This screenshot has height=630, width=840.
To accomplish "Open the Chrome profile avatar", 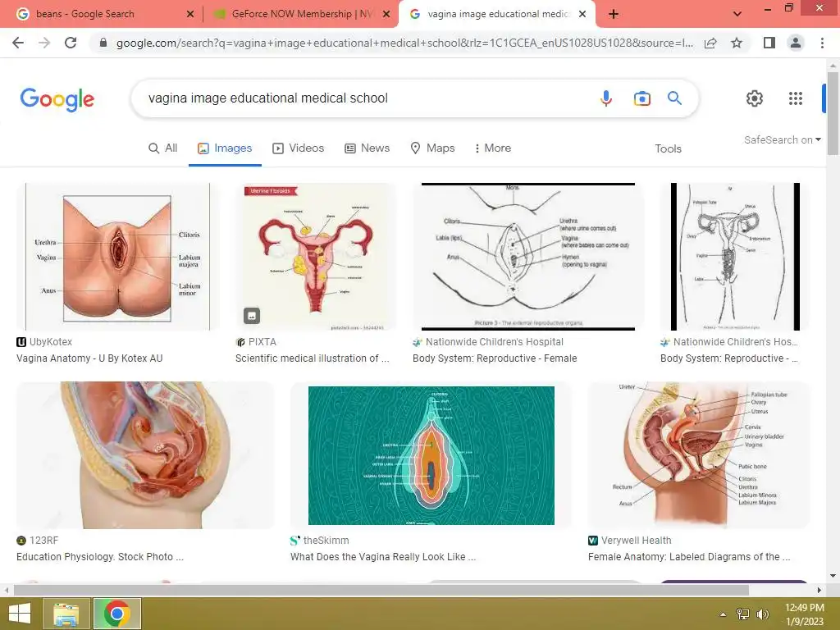I will pos(796,43).
